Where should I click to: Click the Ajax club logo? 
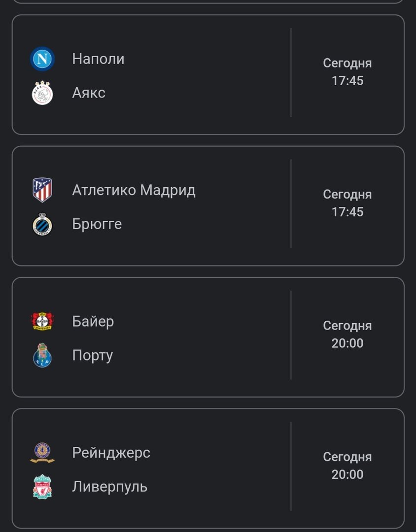coord(42,93)
